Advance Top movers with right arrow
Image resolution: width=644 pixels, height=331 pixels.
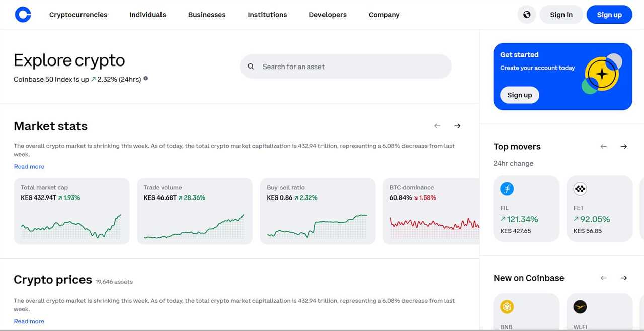[x=624, y=146]
